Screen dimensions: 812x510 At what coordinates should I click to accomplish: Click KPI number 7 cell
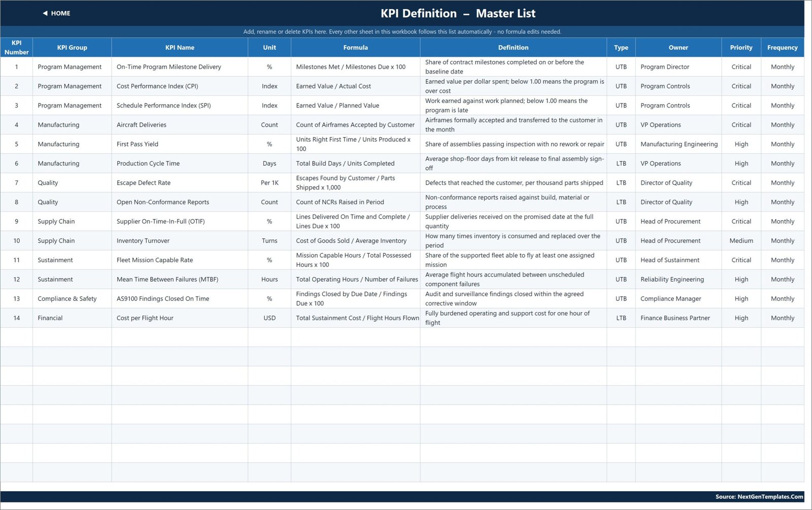[x=16, y=183]
